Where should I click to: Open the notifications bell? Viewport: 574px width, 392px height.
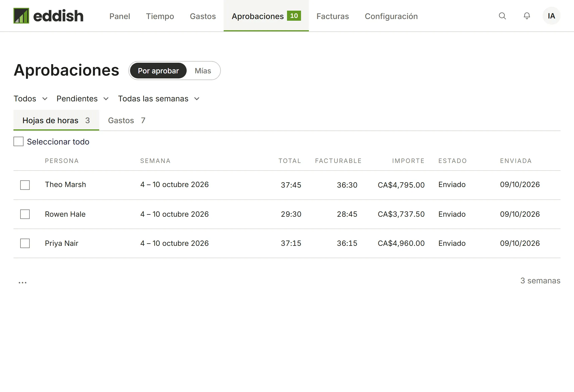[x=527, y=16]
